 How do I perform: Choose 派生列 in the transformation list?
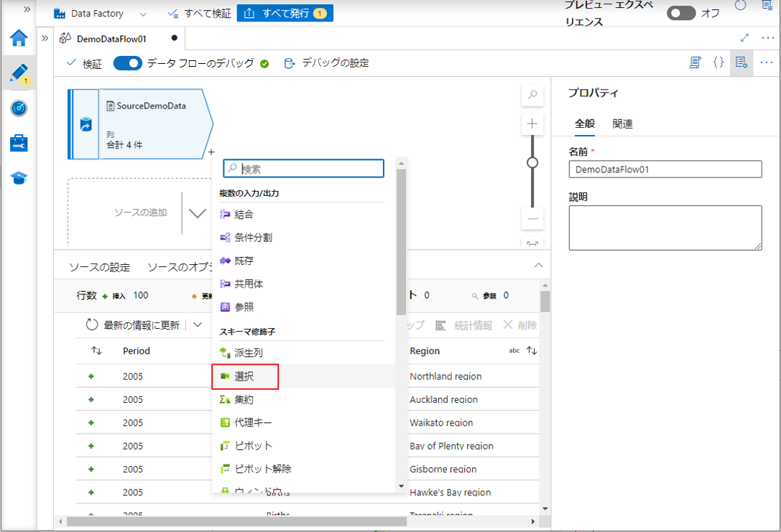click(x=249, y=353)
